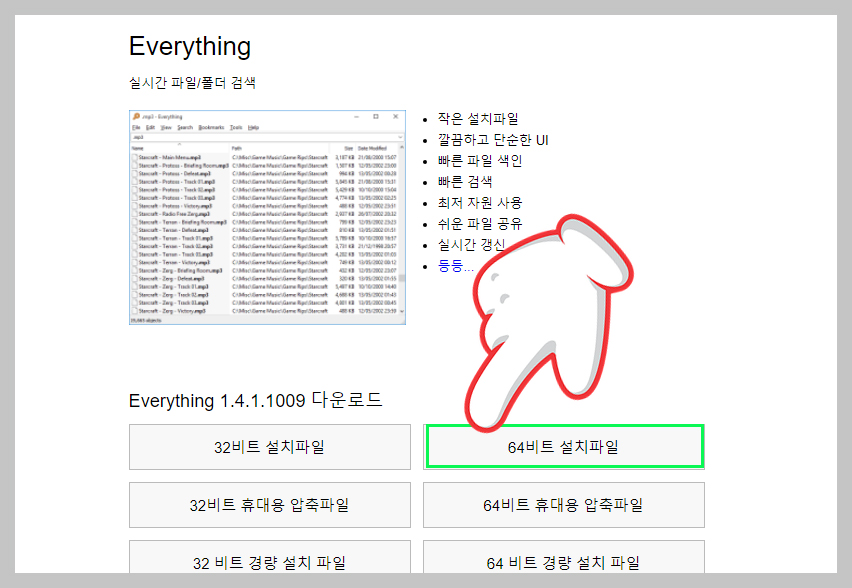Open the 등등... link
Image resolution: width=852 pixels, height=588 pixels.
click(x=455, y=266)
